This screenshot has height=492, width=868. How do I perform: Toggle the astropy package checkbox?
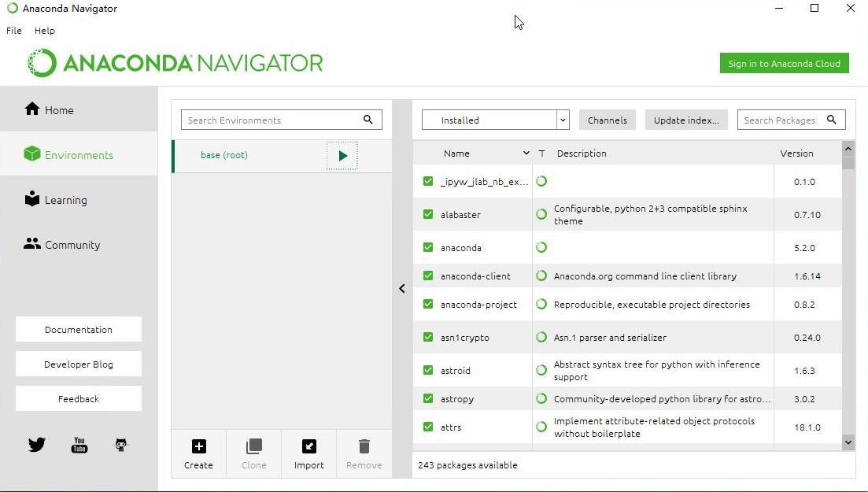pos(428,398)
